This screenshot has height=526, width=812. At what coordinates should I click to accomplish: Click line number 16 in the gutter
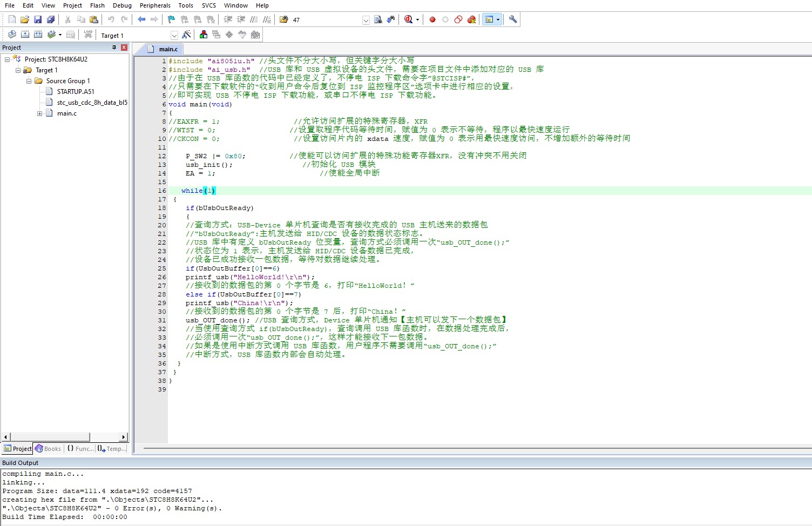[162, 191]
